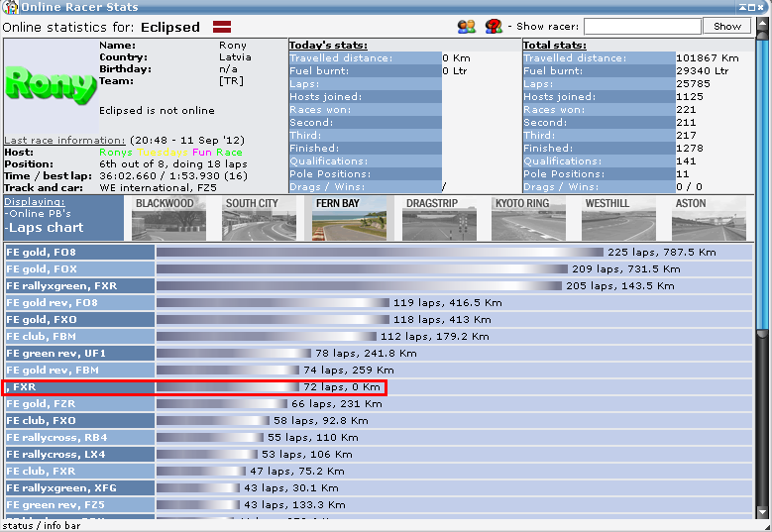Click the 209 laps, 731.5 Km bar
Image resolution: width=772 pixels, height=532 pixels.
click(x=362, y=269)
